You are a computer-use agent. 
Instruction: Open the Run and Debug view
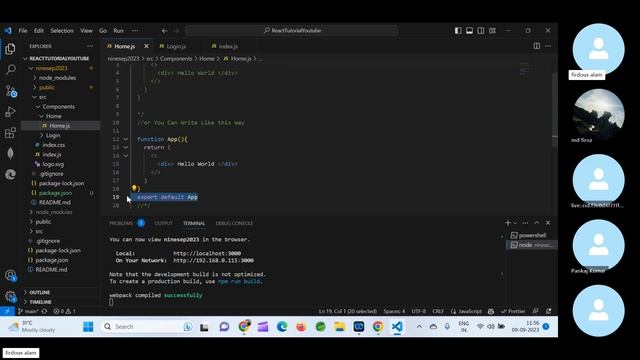(x=10, y=111)
